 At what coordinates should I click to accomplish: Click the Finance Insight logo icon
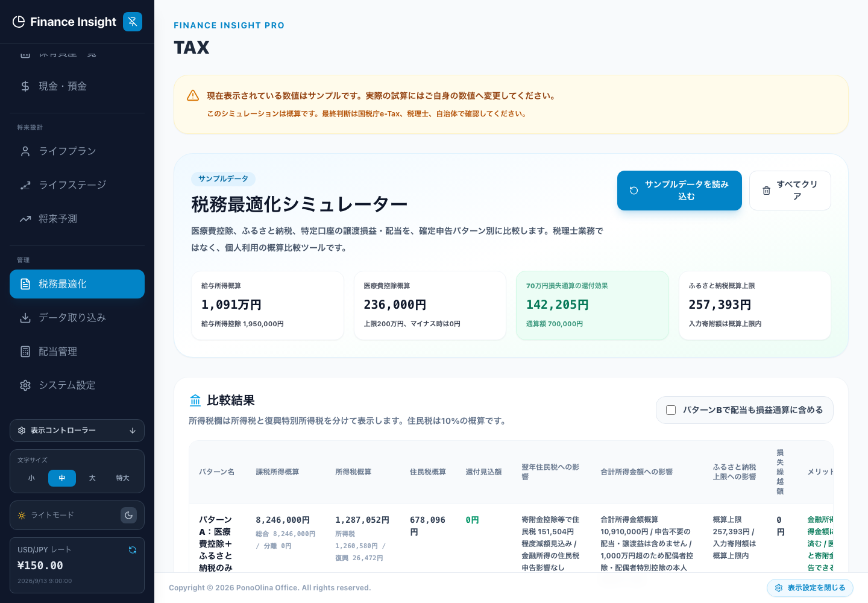[19, 22]
